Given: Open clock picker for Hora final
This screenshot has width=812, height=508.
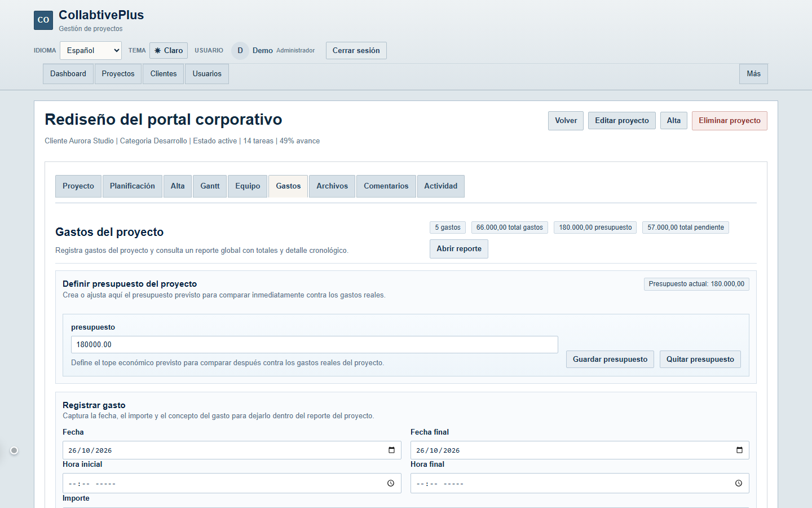Looking at the screenshot, I should (x=739, y=483).
